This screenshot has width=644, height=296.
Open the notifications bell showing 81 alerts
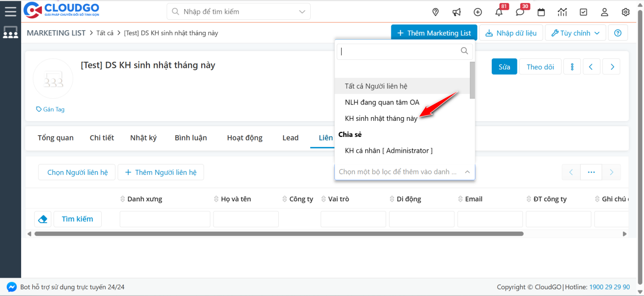click(499, 12)
